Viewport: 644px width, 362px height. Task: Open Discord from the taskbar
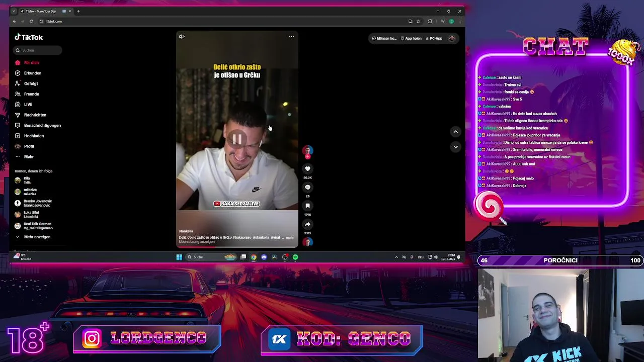(x=264, y=257)
